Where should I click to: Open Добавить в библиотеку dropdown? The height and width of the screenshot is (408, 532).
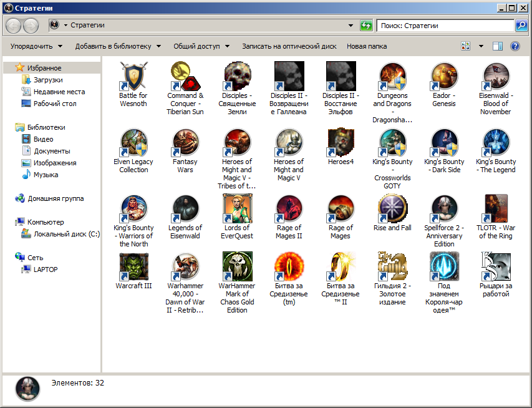point(118,46)
